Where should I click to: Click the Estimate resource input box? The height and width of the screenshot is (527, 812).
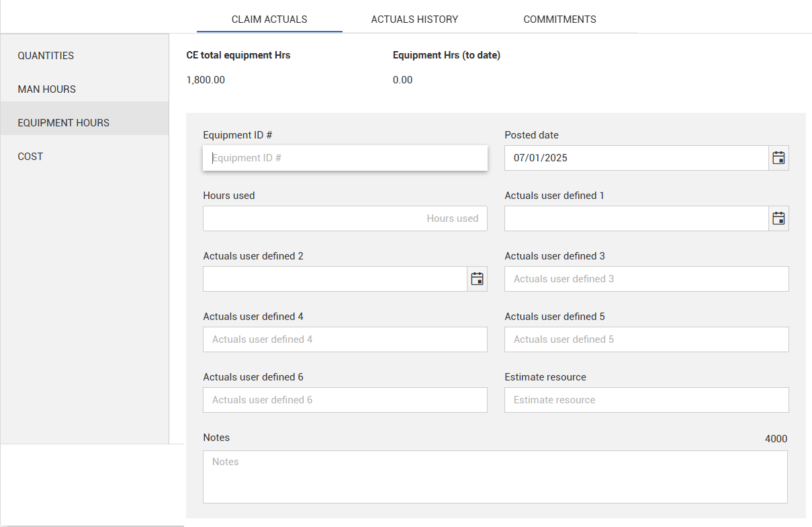[x=646, y=400]
